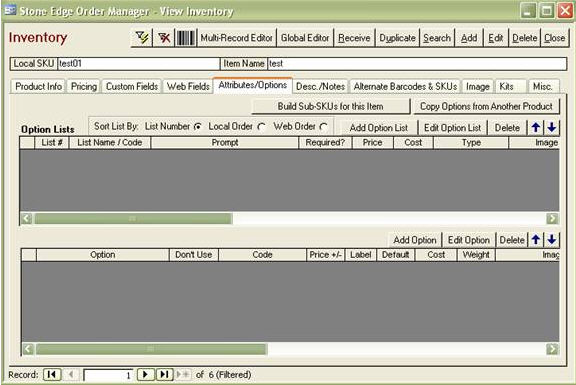The image size is (576, 385).
Task: Click the Price +/- column header
Action: (x=325, y=255)
